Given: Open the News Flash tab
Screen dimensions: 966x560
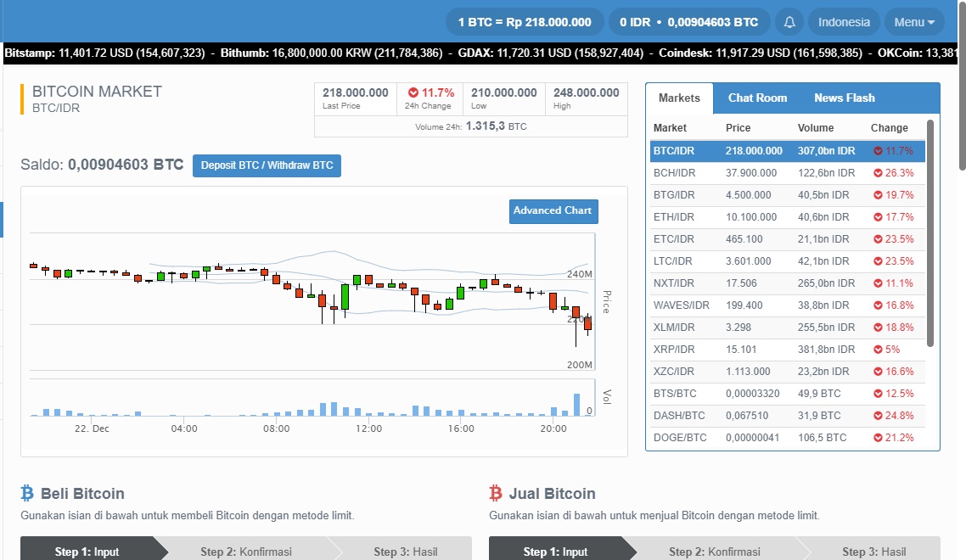Looking at the screenshot, I should pyautogui.click(x=844, y=98).
